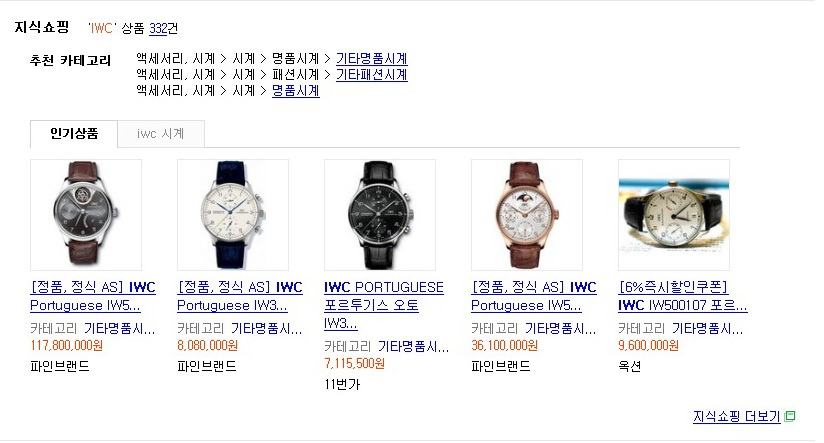Open the 명품시계 category link
The height and width of the screenshot is (443, 824).
pyautogui.click(x=296, y=91)
